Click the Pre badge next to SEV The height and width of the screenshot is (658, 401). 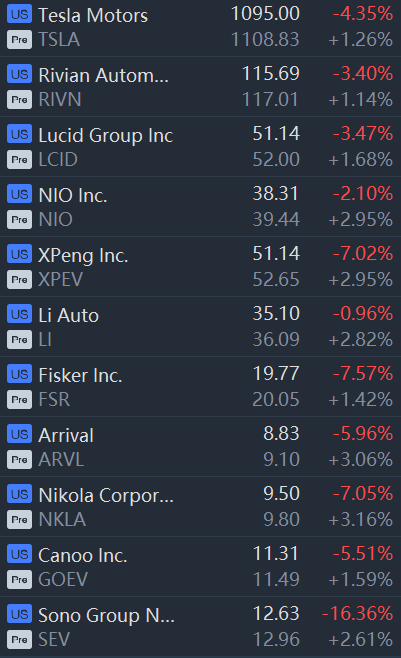tap(19, 640)
